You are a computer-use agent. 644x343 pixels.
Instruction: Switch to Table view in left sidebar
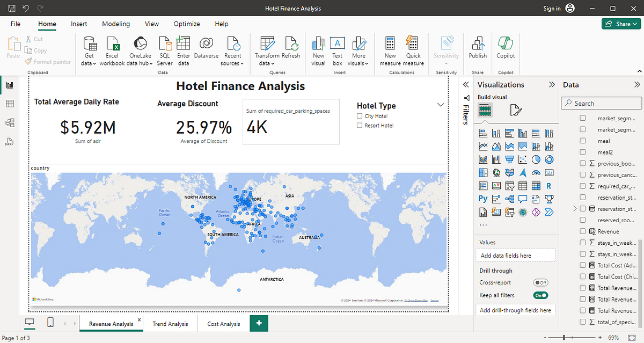10,104
